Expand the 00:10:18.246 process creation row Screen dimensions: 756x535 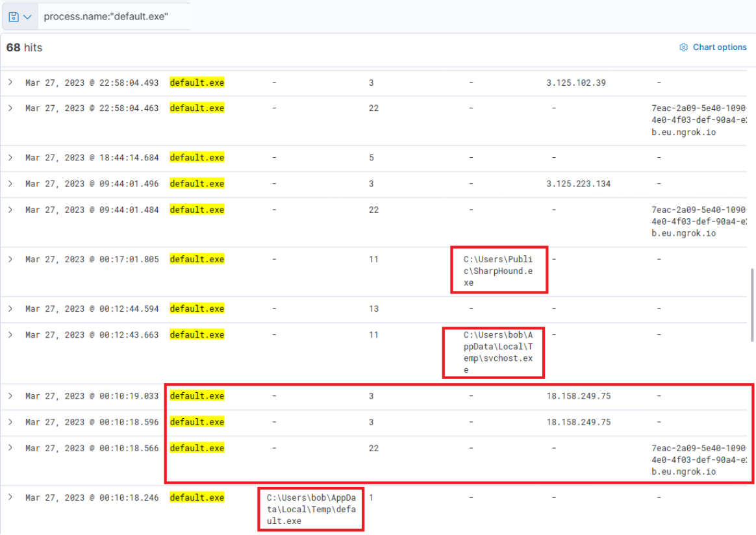10,497
